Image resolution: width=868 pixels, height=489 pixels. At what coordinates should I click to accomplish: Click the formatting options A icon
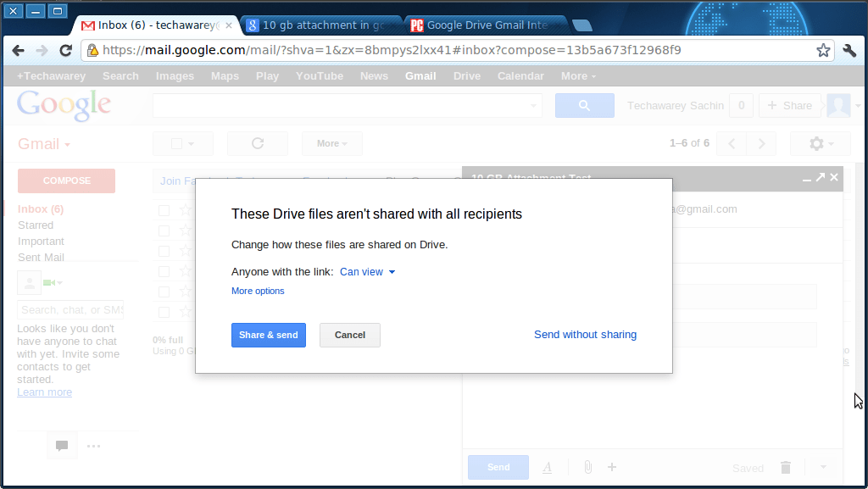(547, 468)
